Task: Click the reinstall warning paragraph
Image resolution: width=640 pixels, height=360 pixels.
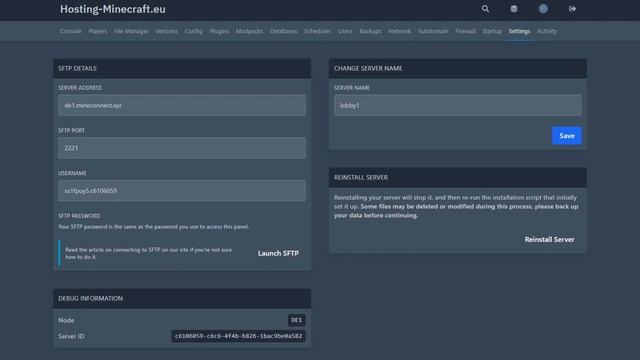Action: pyautogui.click(x=456, y=206)
